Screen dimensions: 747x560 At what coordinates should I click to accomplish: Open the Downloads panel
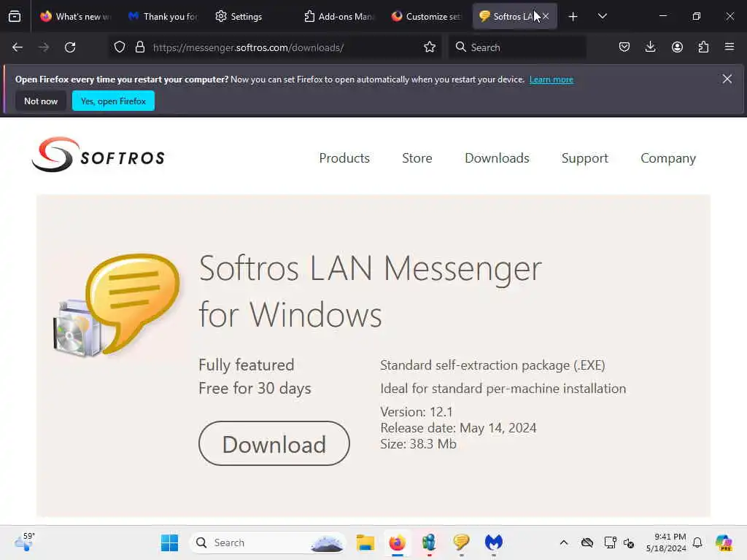click(650, 47)
